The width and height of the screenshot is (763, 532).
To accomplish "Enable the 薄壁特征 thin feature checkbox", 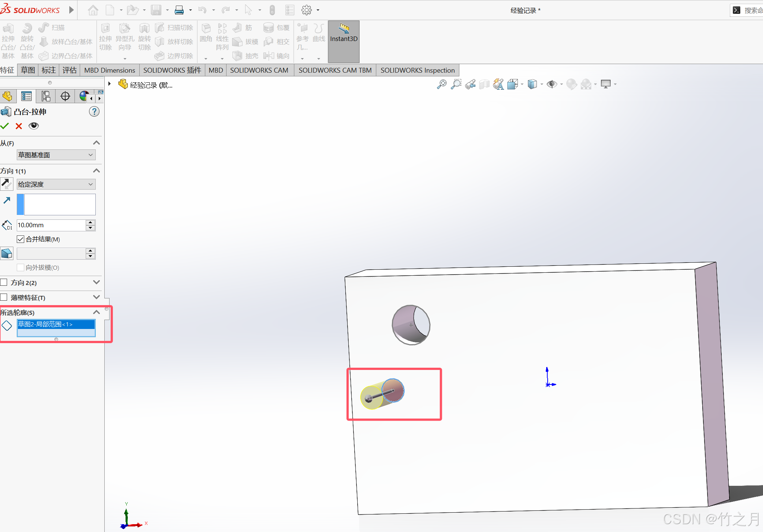I will point(4,297).
